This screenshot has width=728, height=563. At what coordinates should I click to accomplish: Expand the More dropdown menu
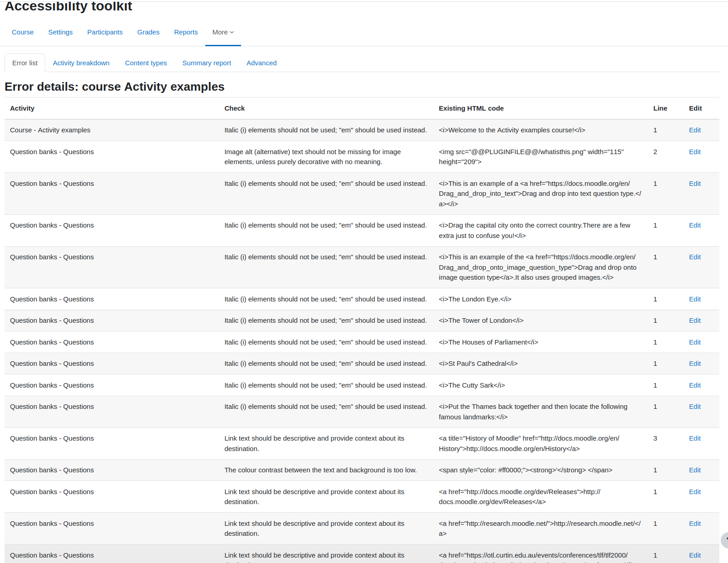point(223,32)
